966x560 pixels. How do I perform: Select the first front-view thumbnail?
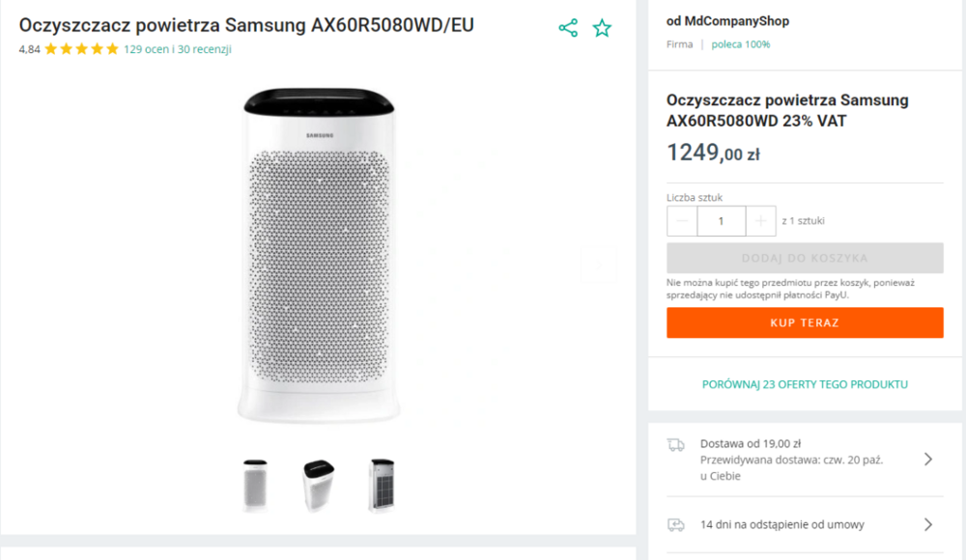pos(256,485)
